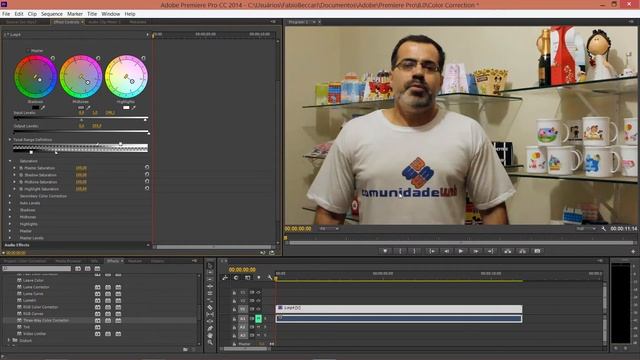Play the video in Program Monitor
The height and width of the screenshot is (360, 640).
(461, 251)
